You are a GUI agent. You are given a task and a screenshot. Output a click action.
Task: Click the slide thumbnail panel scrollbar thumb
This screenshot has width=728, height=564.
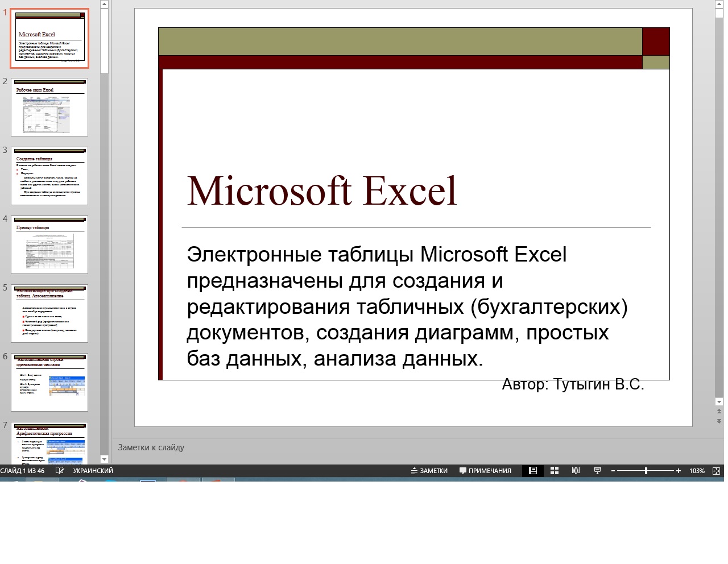coord(104,41)
